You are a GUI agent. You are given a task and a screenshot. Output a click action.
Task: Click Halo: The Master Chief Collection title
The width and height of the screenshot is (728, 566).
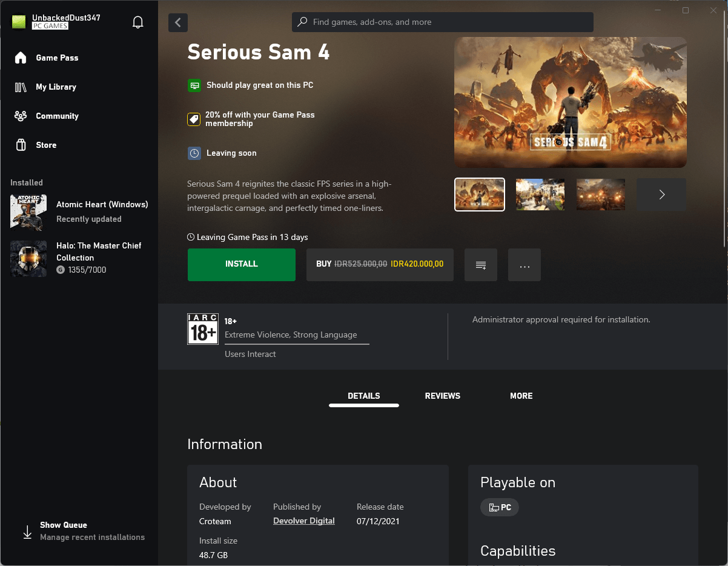pos(99,251)
